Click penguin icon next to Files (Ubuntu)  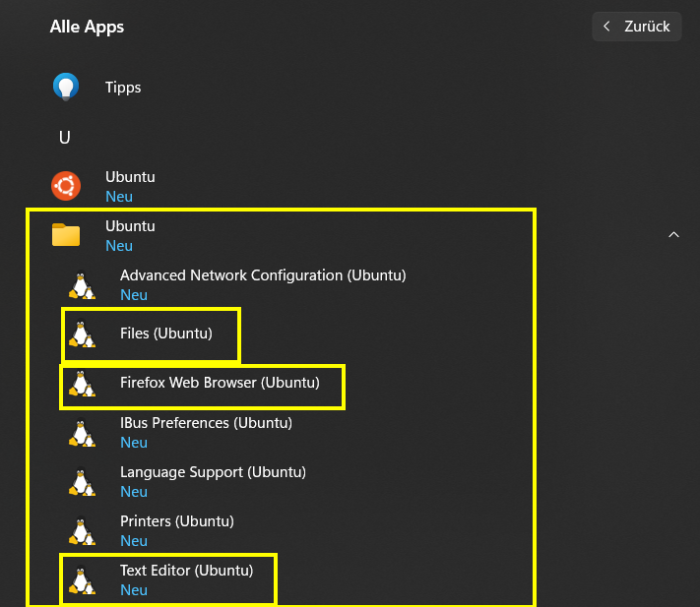[82, 334]
